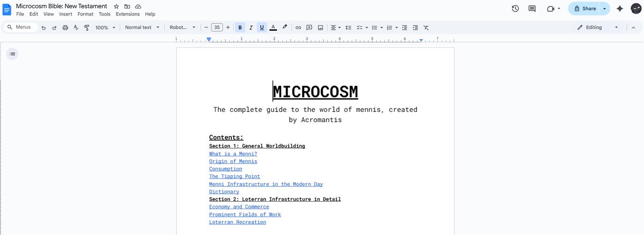Click the Move to folder icon
Image resolution: width=644 pixels, height=235 pixels.
point(127,6)
